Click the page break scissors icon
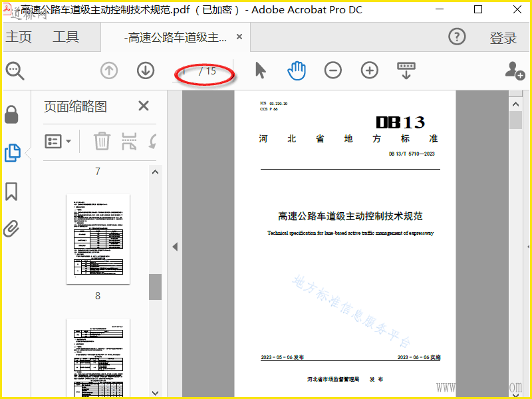This screenshot has height=399, width=532. pyautogui.click(x=129, y=141)
